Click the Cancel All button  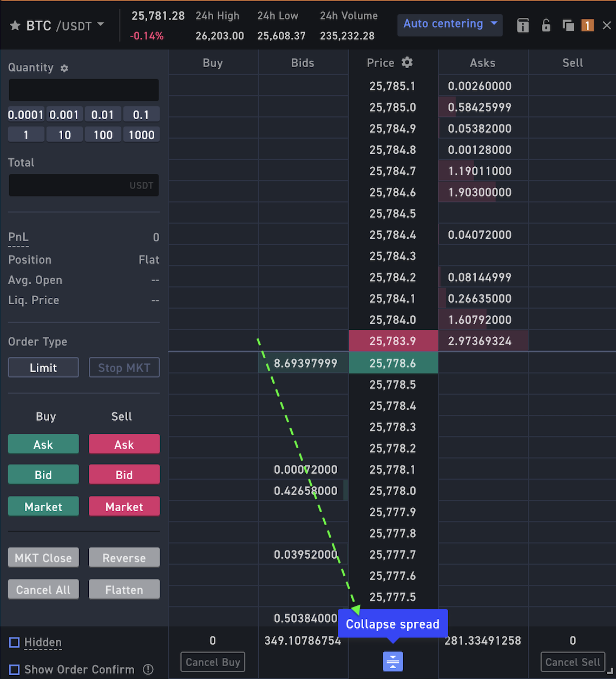pyautogui.click(x=43, y=590)
